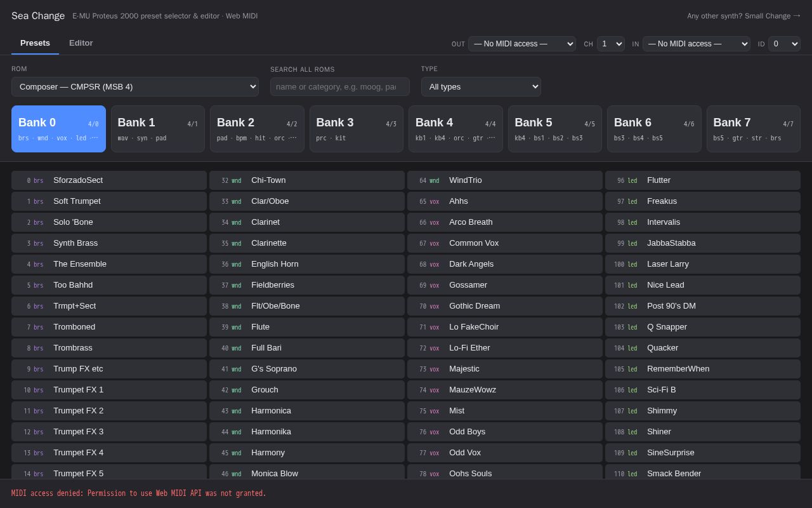Select the Presets tab
Screen dimensions: 812x508
35,43
